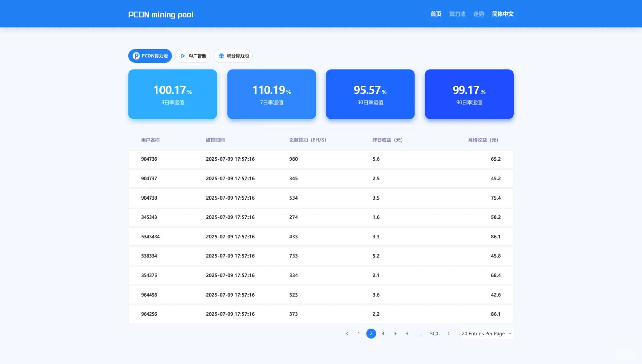642x364 pixels.
Task: Click the gift icon on 积分算力池 tab
Action: (222, 56)
